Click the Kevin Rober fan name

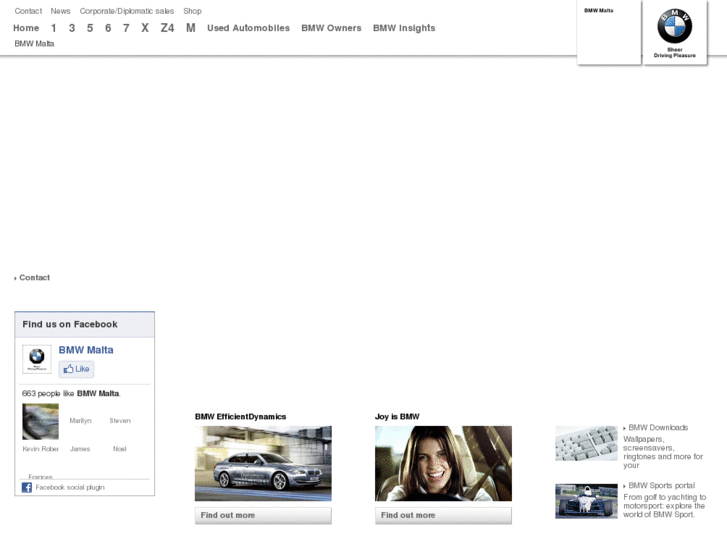40,449
